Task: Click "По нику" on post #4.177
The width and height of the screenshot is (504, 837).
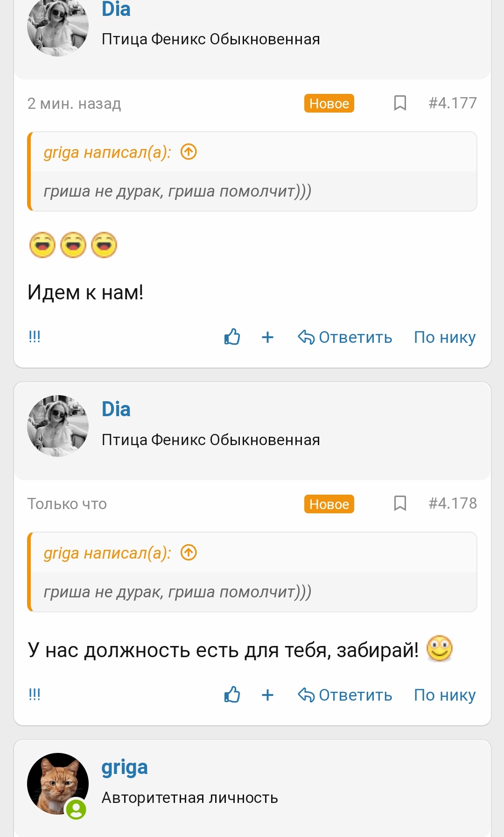Action: pos(445,337)
